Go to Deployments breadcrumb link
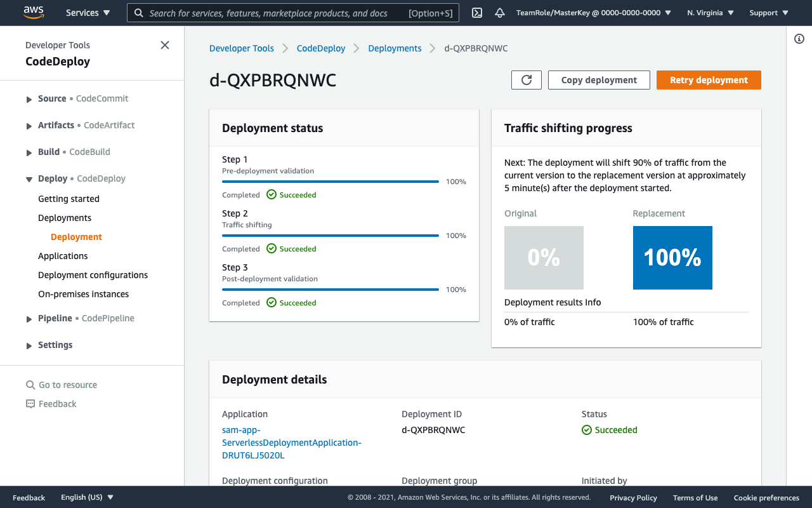Viewport: 812px width, 508px height. click(395, 48)
